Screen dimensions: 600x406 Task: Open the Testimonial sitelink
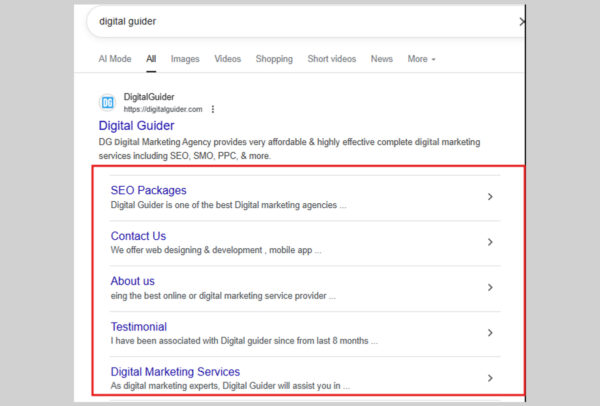139,326
